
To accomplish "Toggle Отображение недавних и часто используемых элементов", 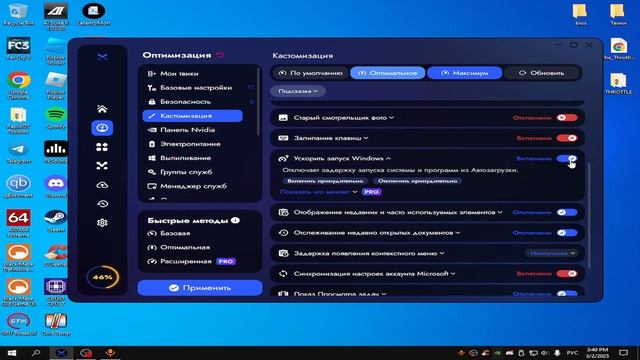I will [567, 212].
